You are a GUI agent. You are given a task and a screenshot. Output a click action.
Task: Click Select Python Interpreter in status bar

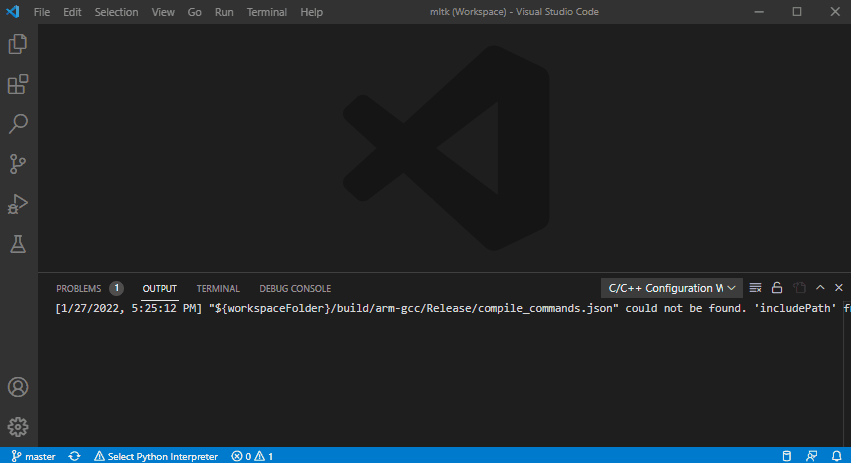156,456
